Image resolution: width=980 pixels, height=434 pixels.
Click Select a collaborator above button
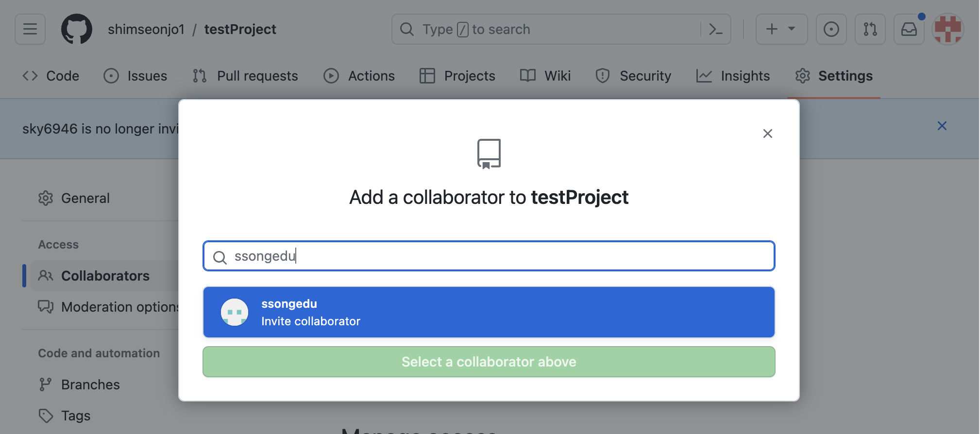(489, 362)
